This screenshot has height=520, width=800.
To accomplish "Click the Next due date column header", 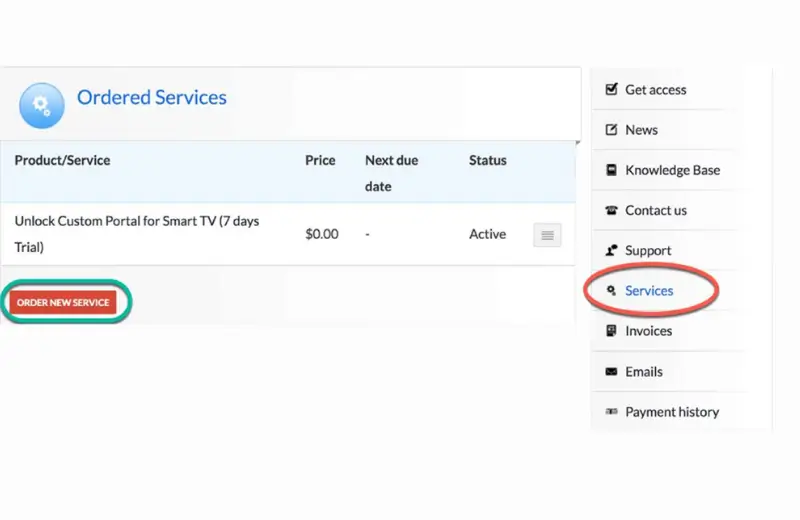I will tap(391, 172).
